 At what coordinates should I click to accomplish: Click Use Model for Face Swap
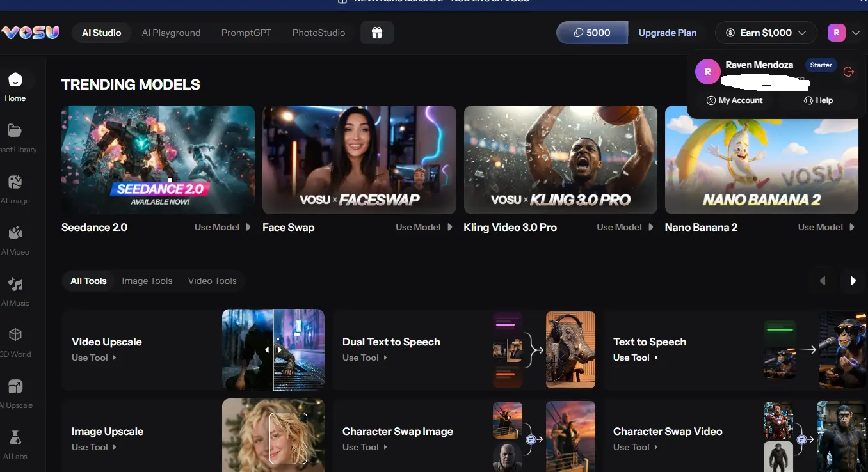pos(424,227)
